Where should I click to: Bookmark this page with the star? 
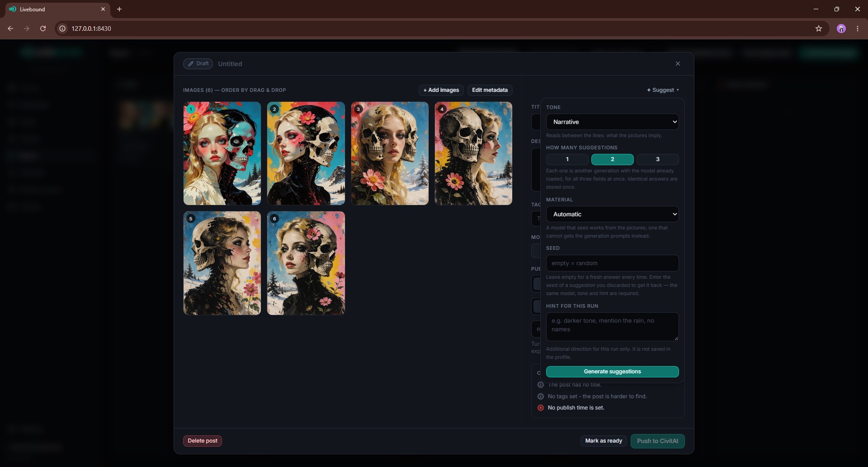[x=819, y=29]
